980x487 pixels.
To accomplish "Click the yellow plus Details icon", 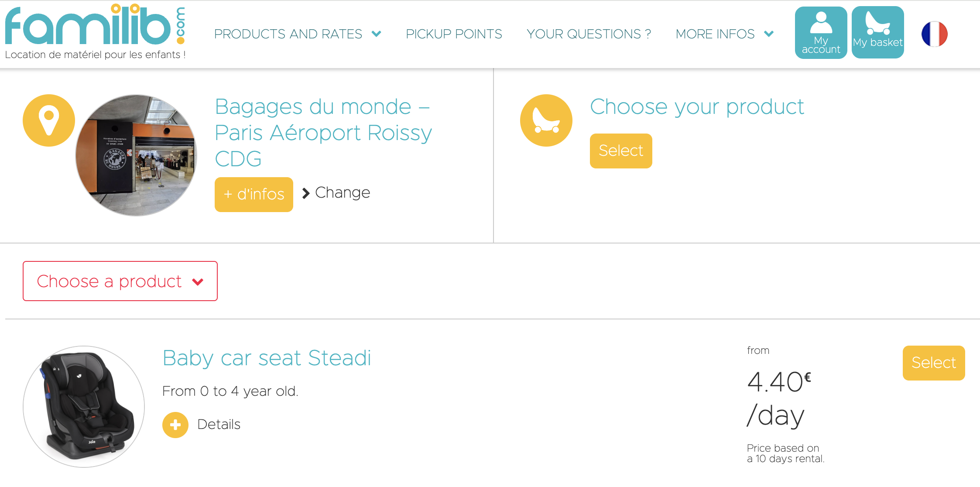I will [x=175, y=425].
